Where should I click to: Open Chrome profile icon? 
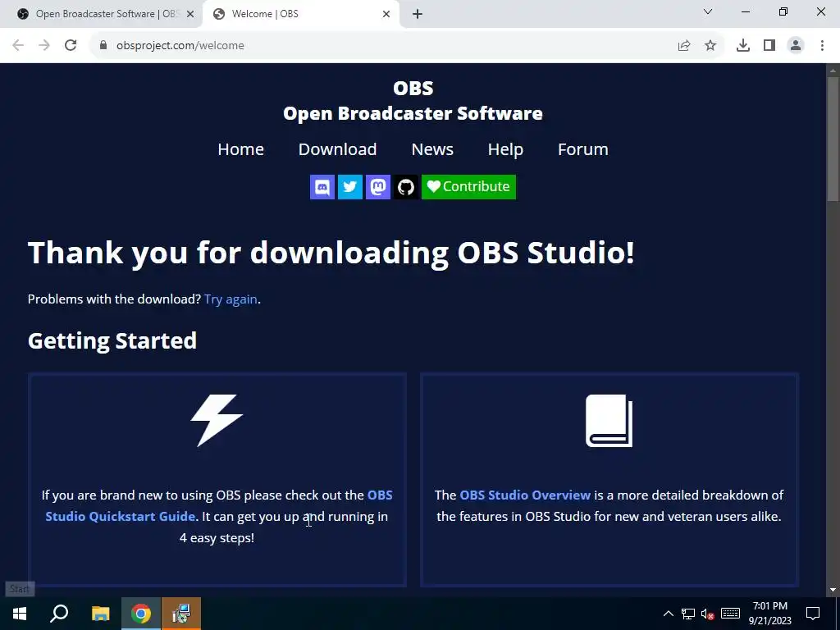coord(796,46)
